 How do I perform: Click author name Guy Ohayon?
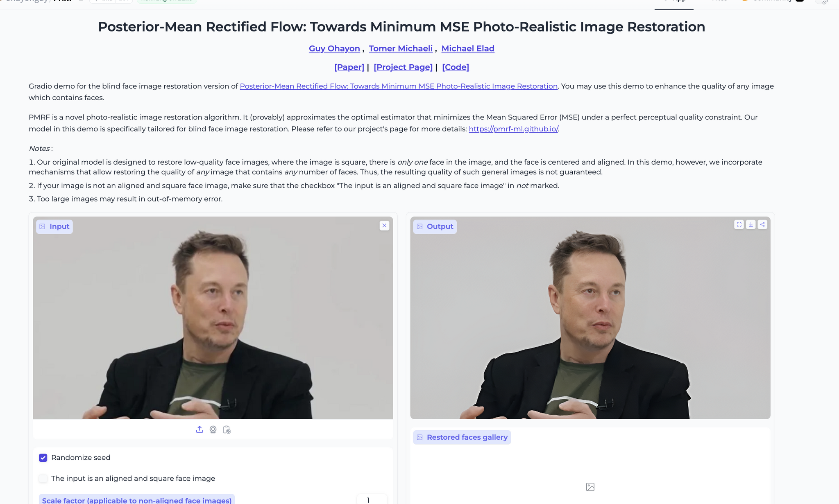pos(334,48)
